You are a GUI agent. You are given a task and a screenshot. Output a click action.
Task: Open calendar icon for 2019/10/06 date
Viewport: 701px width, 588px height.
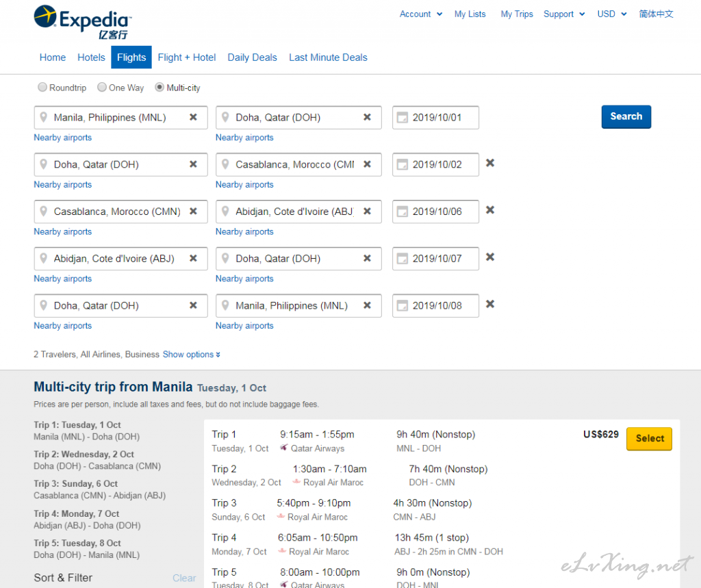tap(403, 212)
